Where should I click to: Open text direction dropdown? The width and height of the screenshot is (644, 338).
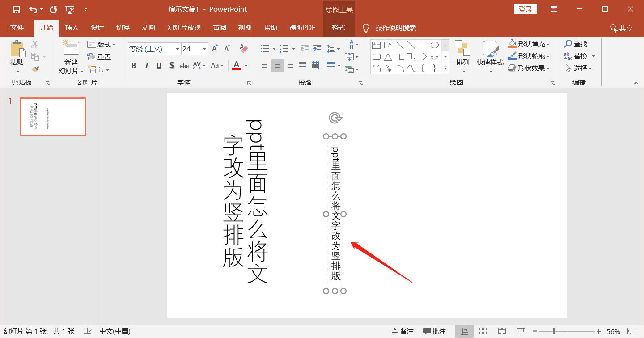[352, 45]
